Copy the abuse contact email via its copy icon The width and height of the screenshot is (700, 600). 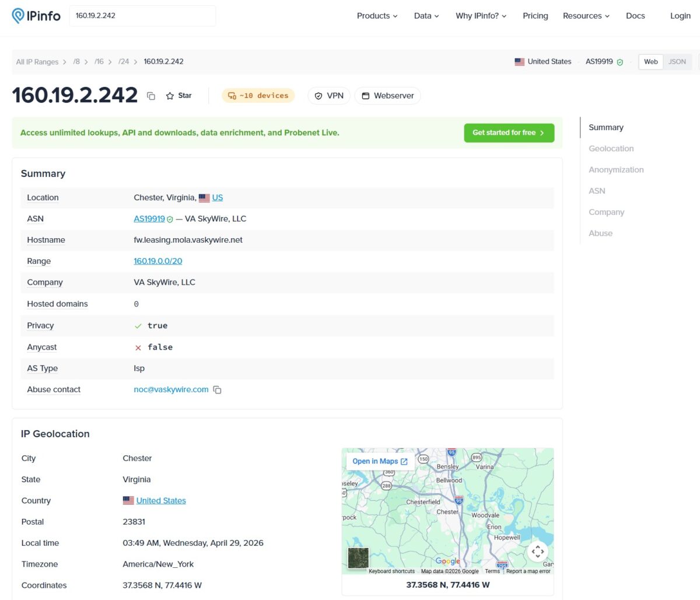[x=217, y=390]
